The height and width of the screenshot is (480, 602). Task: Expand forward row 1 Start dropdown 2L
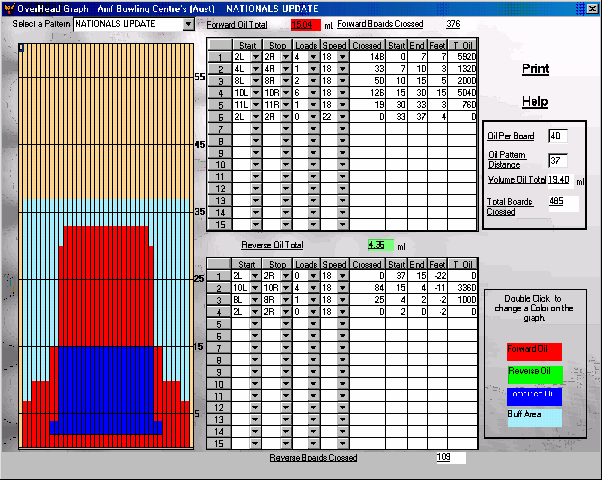pyautogui.click(x=256, y=57)
